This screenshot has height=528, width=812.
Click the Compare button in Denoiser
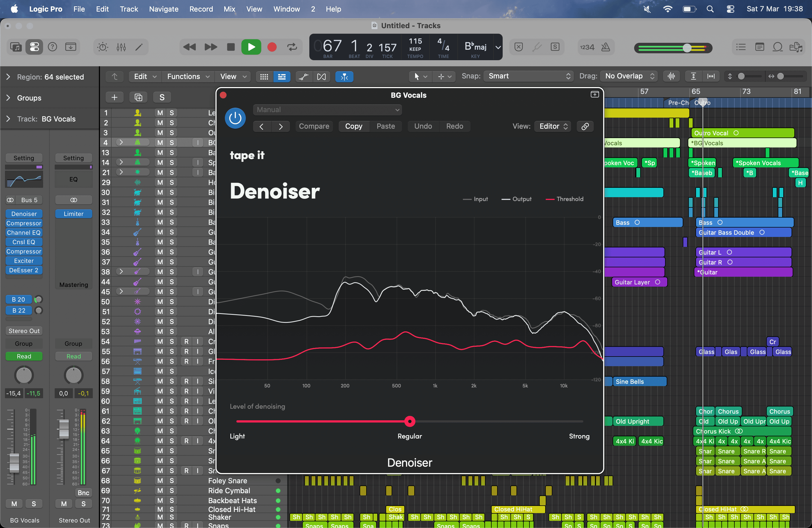pyautogui.click(x=314, y=126)
